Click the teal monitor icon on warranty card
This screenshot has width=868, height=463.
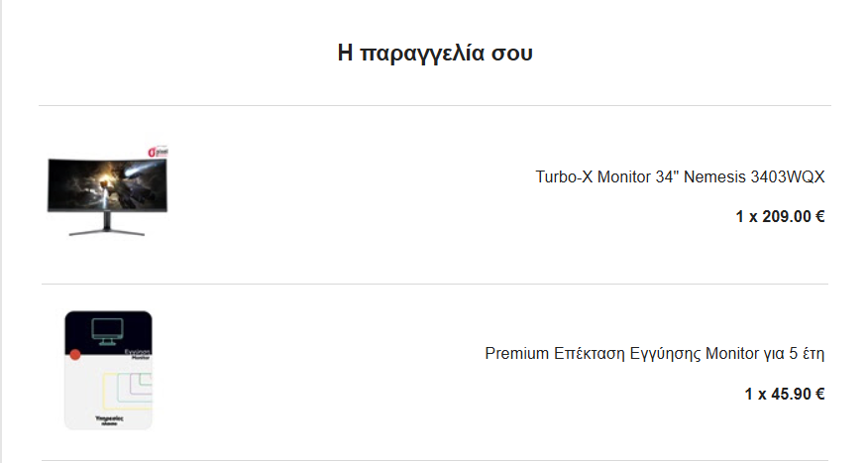107,332
